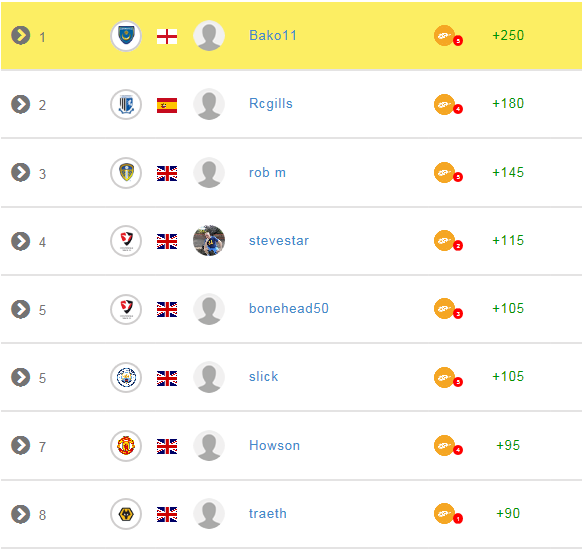582x550 pixels.
Task: Click orange points badge on slick row
Action: coord(448,378)
